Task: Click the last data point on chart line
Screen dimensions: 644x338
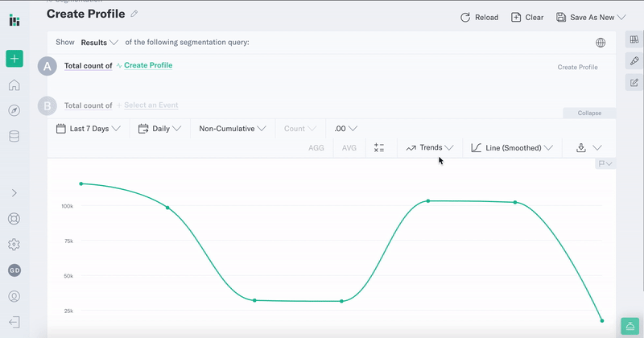Action: point(602,321)
